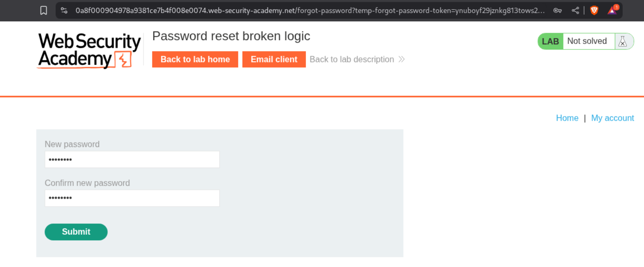
Task: Open the My account link
Action: coord(612,118)
